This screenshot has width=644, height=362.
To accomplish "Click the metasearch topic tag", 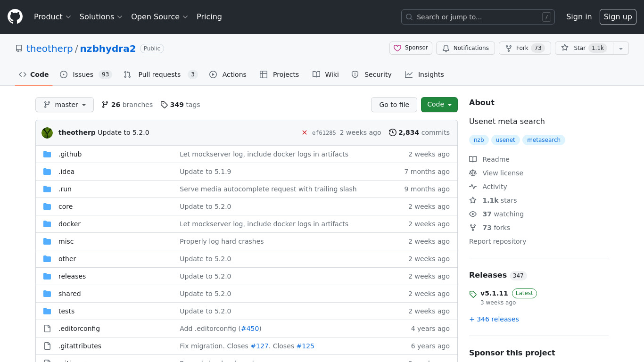I will click(x=544, y=140).
